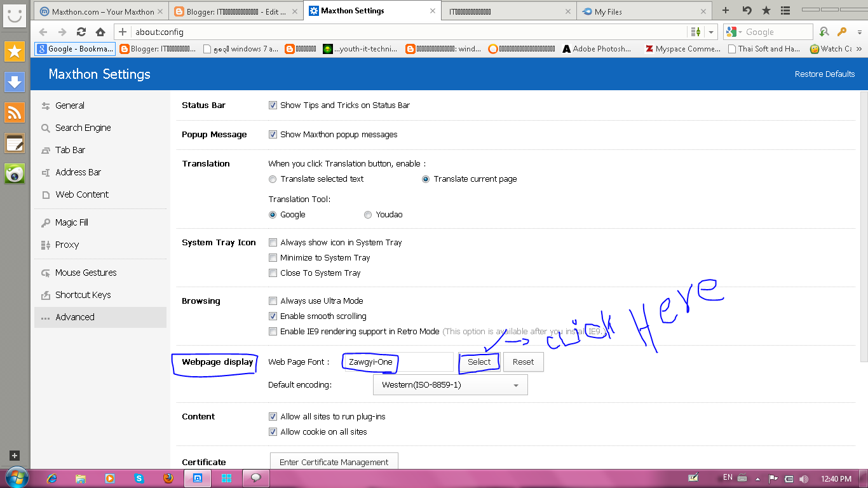Open Firefox from the taskbar

coord(168,478)
